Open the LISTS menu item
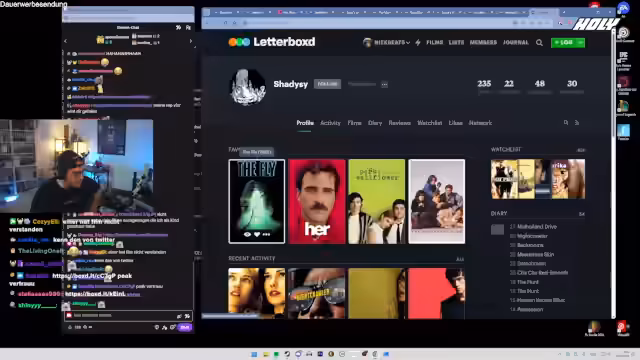Viewport: 640px width, 360px height. point(456,42)
